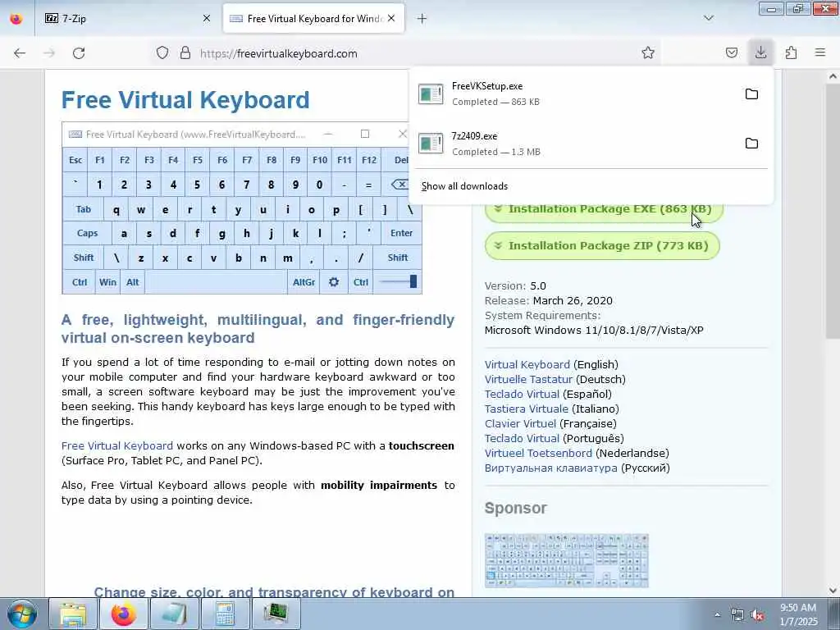Open Teclado Virtual (Português) link
840x630 pixels.
tap(522, 438)
